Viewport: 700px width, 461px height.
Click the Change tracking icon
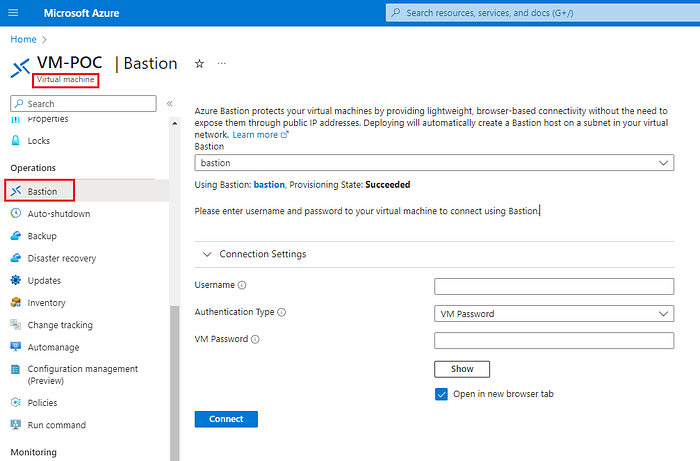point(16,324)
